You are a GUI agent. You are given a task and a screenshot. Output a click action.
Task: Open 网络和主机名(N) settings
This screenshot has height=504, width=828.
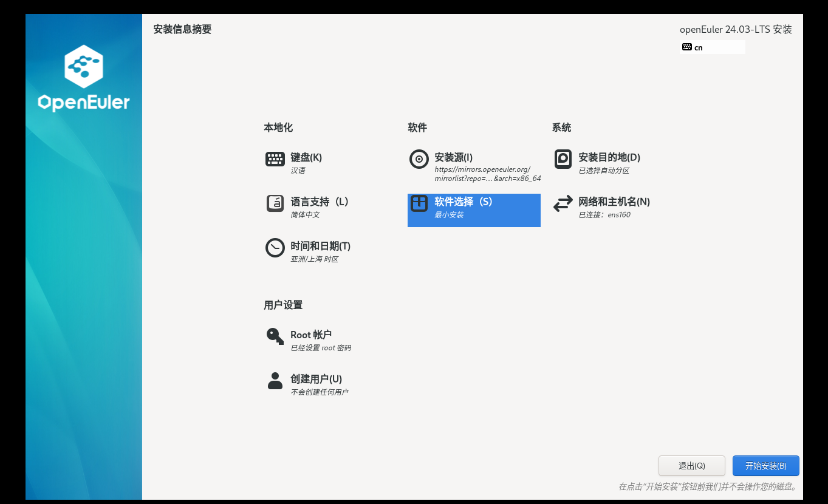[x=614, y=202]
